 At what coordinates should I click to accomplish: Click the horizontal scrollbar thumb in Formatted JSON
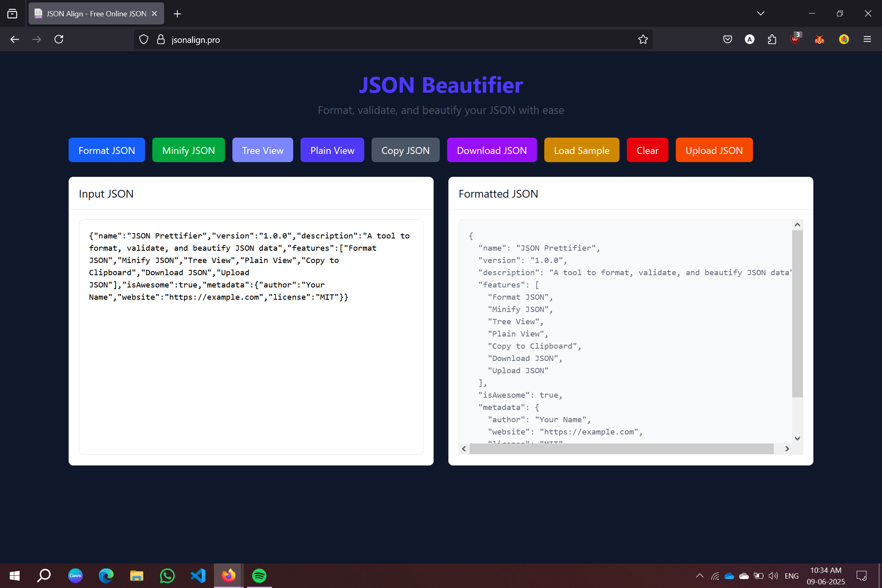(x=621, y=449)
